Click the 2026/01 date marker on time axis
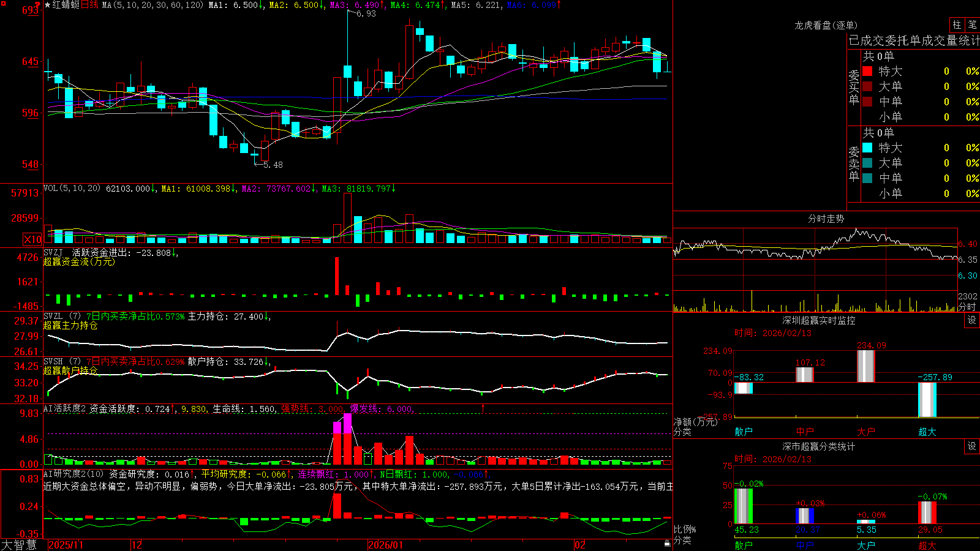Image resolution: width=980 pixels, height=551 pixels. tap(386, 545)
